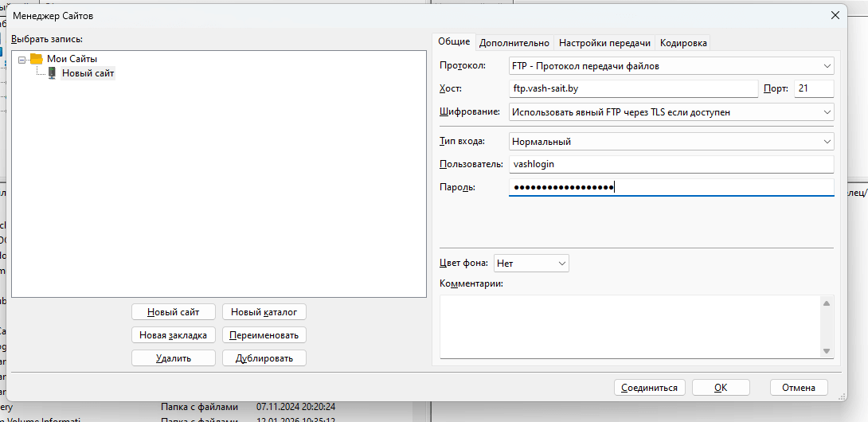Click the Новый сайт button
This screenshot has width=868, height=422.
click(x=174, y=312)
